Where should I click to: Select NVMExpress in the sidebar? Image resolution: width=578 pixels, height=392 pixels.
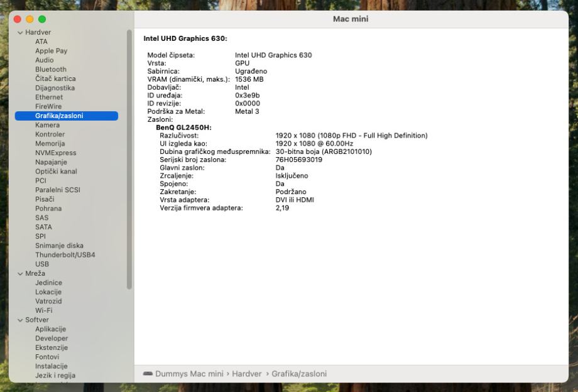56,153
